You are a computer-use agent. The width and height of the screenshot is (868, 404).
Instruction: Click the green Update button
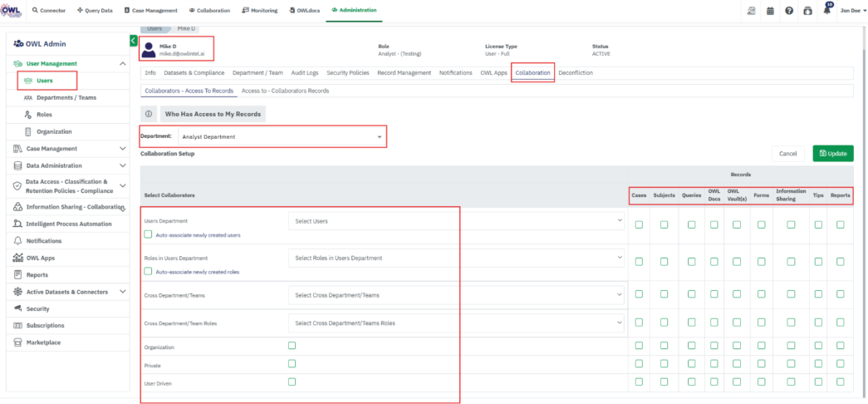click(x=832, y=154)
